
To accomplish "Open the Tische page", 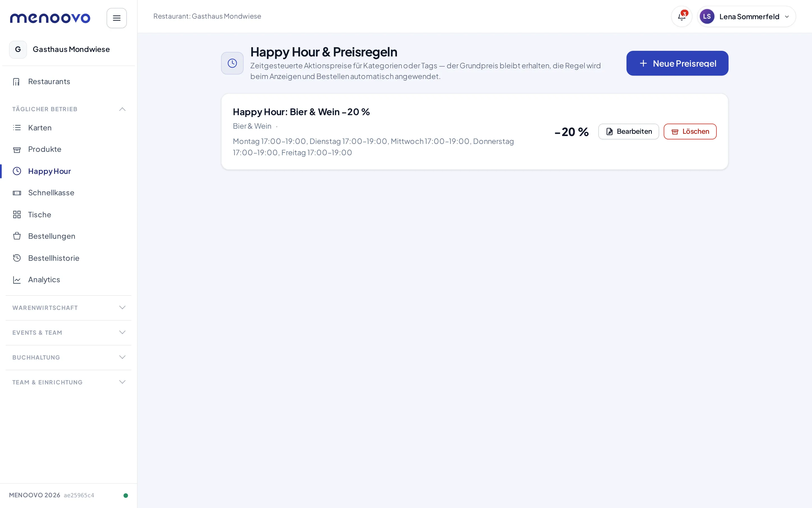I will 69,214.
